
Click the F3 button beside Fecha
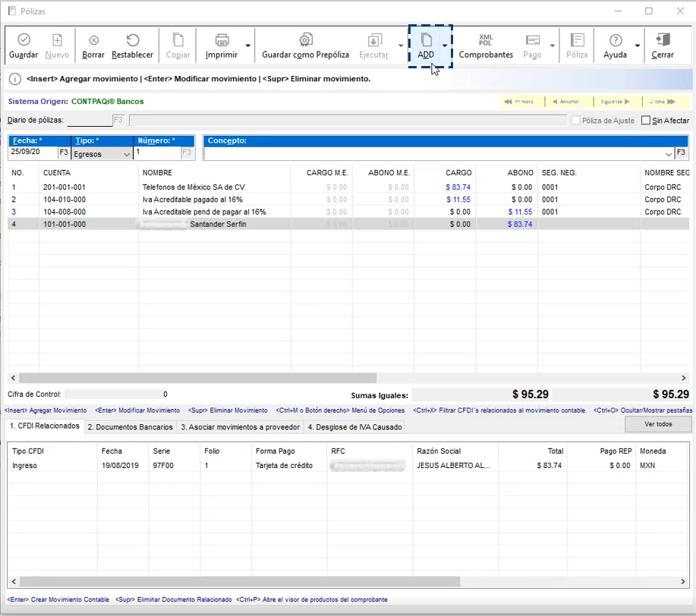pyautogui.click(x=64, y=153)
